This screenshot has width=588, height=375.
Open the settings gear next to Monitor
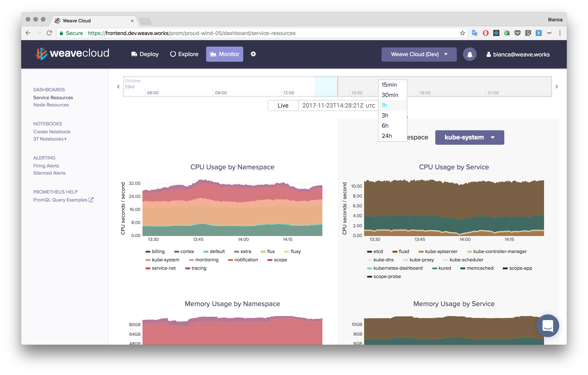[253, 54]
